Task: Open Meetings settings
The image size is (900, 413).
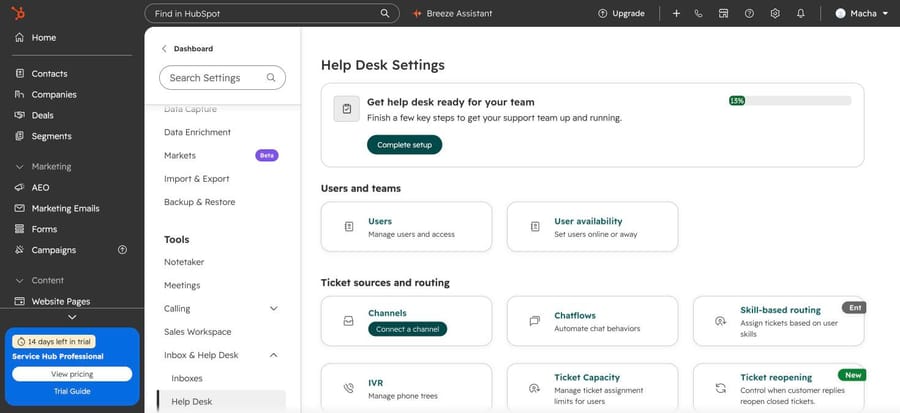Action: coord(182,285)
